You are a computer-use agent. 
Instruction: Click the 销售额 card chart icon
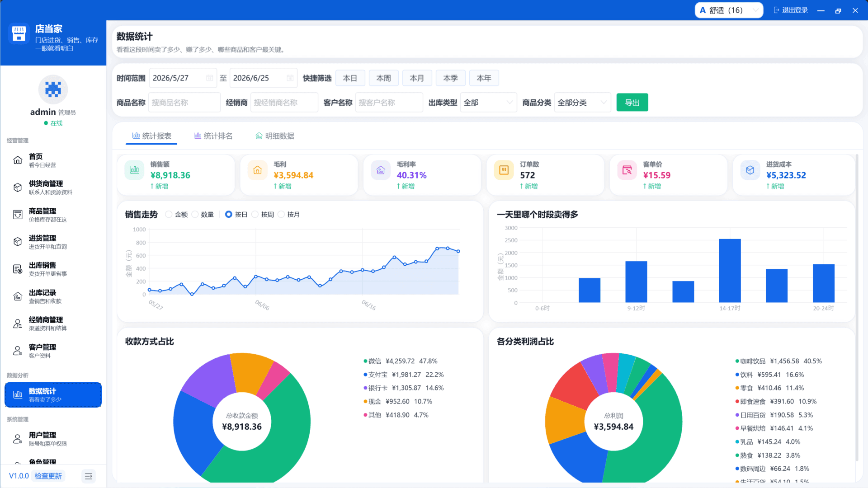tap(134, 170)
